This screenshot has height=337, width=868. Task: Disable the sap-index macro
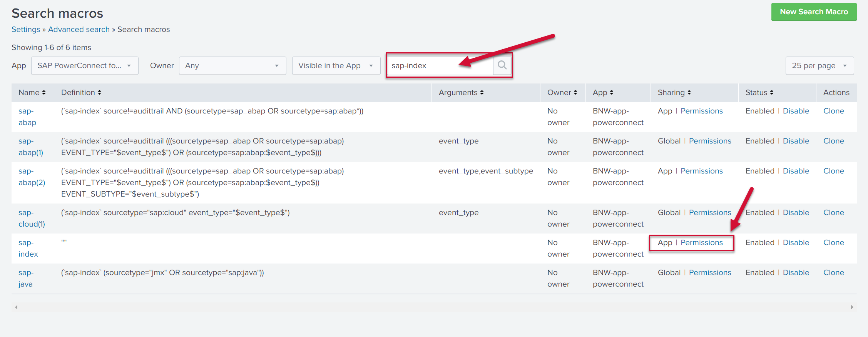(796, 243)
